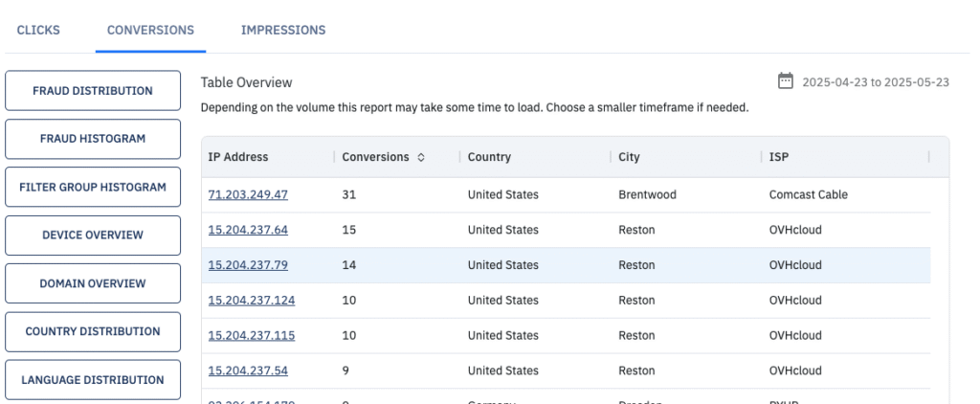
Task: Select the Conversions column header label
Action: [375, 157]
